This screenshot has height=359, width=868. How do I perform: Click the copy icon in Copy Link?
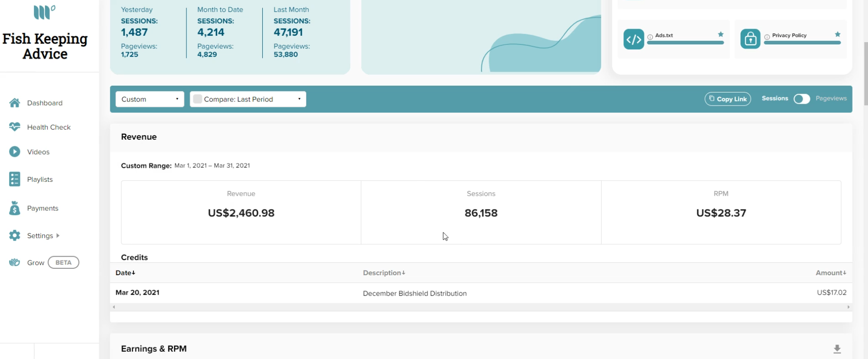[x=711, y=98]
